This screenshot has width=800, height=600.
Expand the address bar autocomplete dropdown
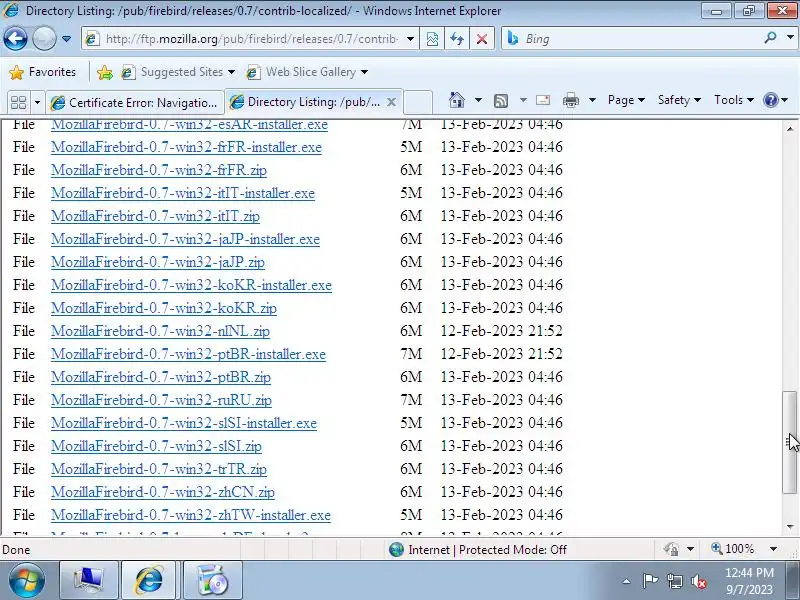410,39
